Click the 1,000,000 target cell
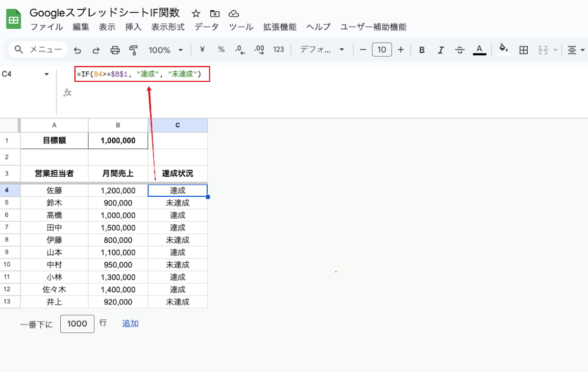This screenshot has width=588, height=372. pos(118,140)
